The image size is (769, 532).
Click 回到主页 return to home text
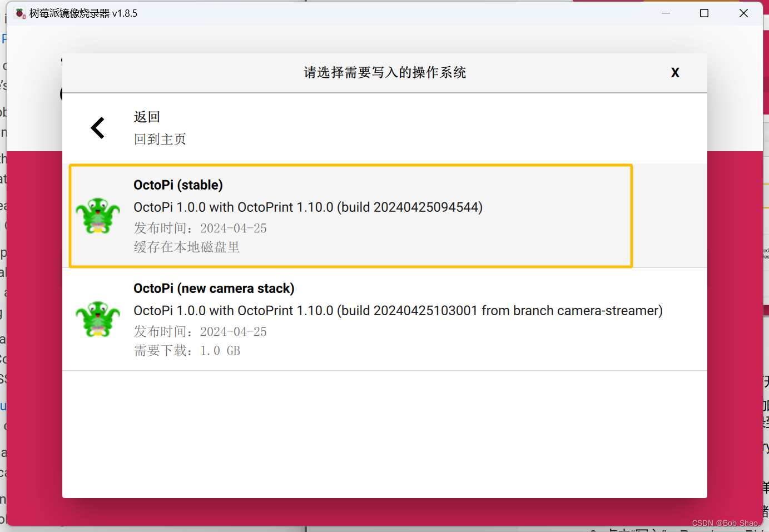pyautogui.click(x=160, y=139)
